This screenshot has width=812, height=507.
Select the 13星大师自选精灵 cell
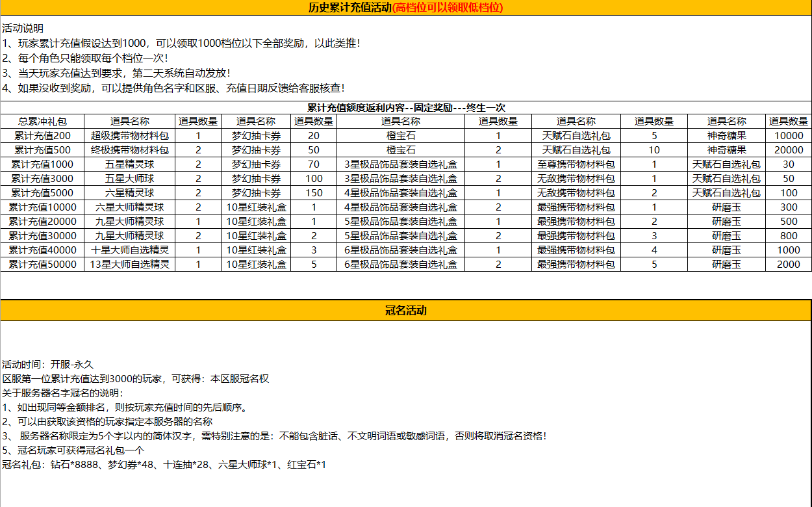129,265
